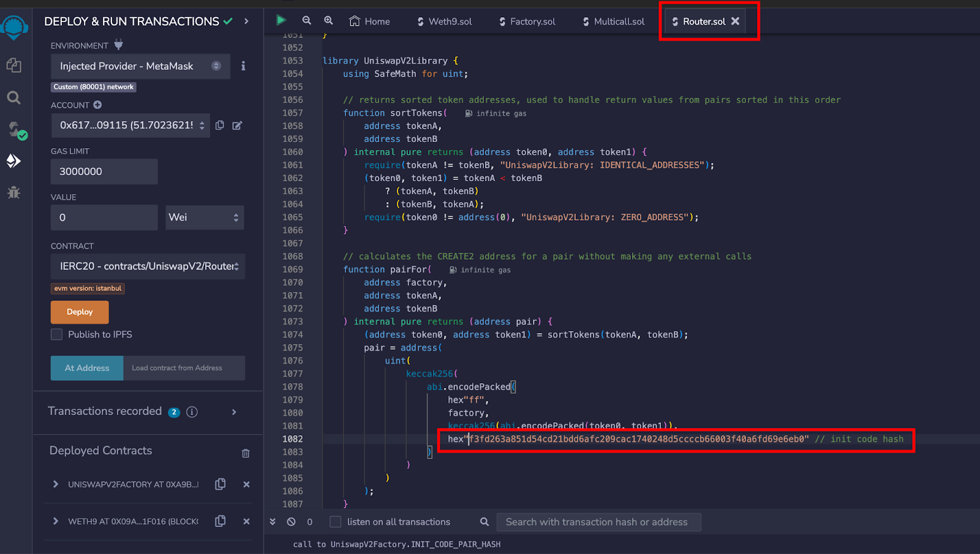Copy the selected account address
Viewport: 980px width, 554px height.
pos(220,125)
